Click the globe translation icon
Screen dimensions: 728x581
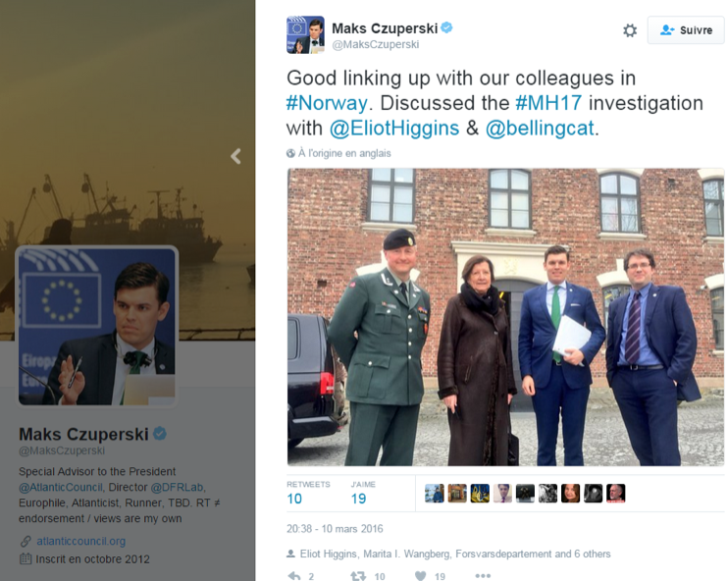pyautogui.click(x=290, y=153)
